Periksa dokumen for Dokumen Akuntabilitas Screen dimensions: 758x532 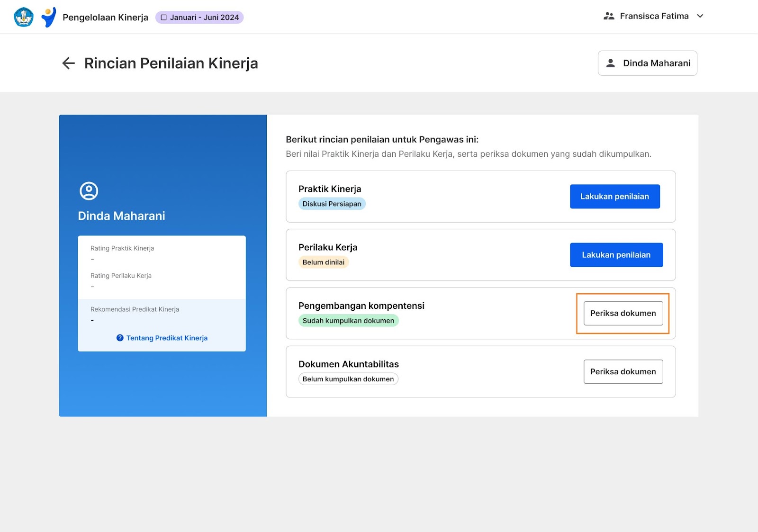(x=623, y=371)
